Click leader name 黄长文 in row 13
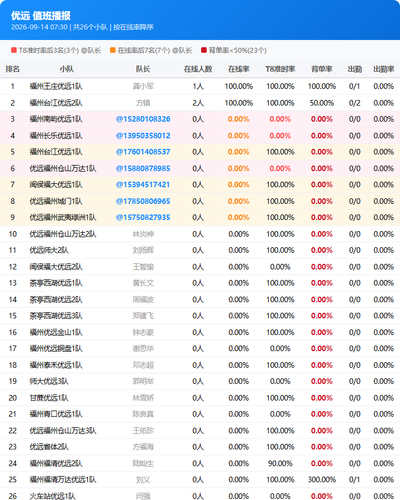Screen dimensions: 400x500 [x=143, y=283]
